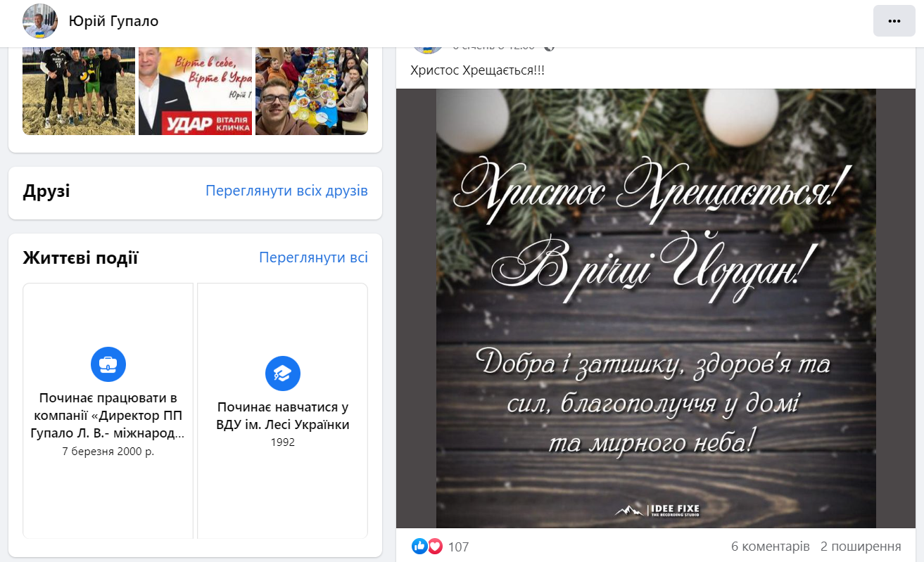The height and width of the screenshot is (562, 924).
Task: Open the Христос Хрещається greeting image
Action: pos(656,308)
